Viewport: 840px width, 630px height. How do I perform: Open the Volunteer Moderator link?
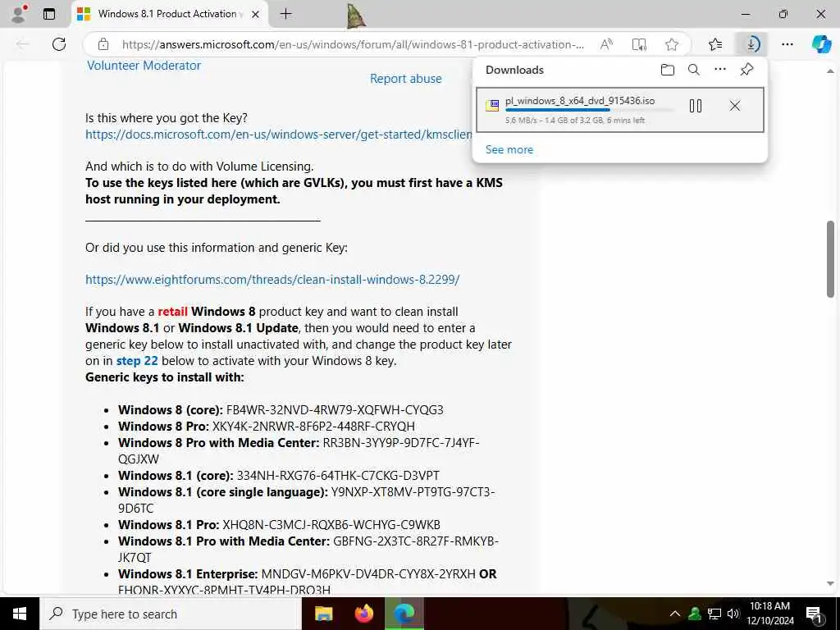point(144,66)
